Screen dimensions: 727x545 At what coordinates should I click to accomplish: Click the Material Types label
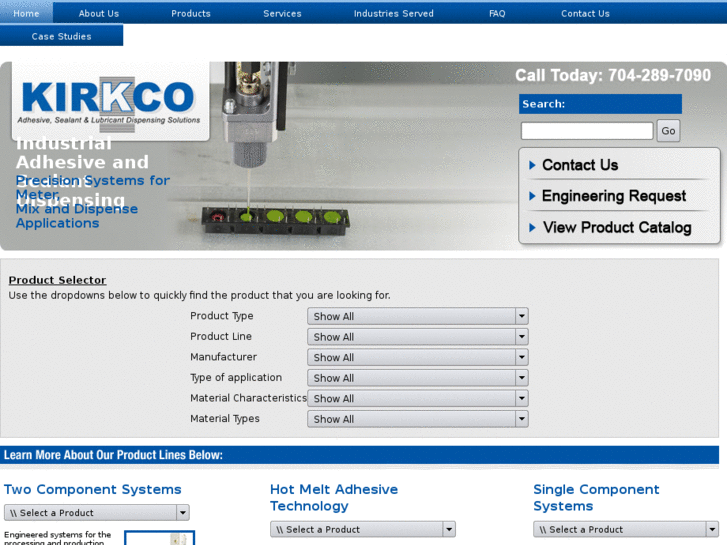pos(225,418)
